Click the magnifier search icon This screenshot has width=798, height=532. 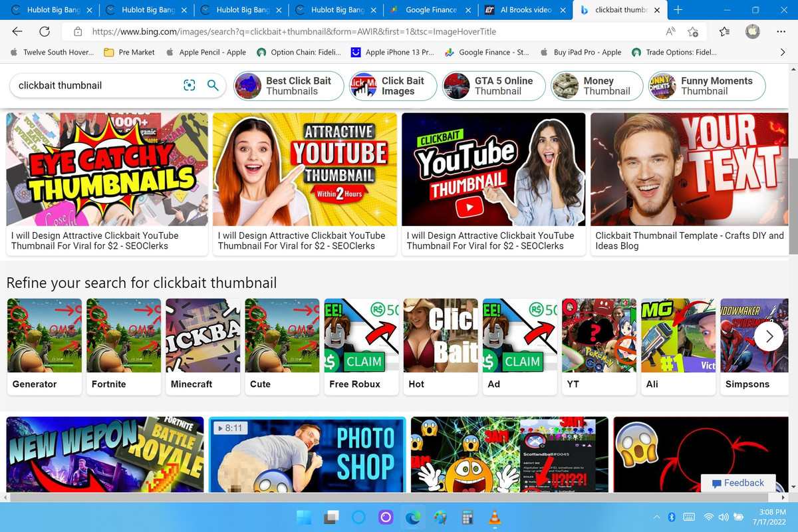point(213,85)
